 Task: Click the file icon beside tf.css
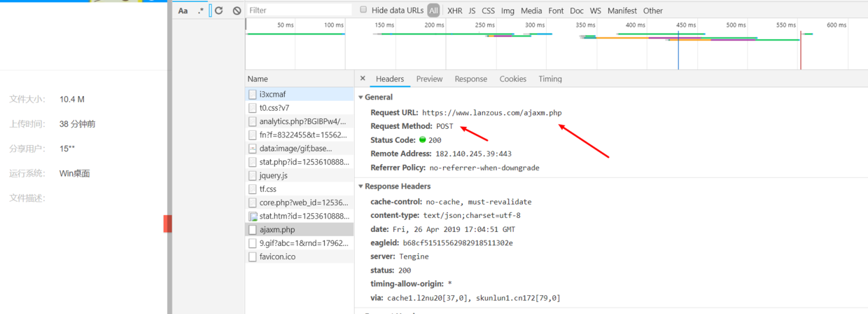tap(253, 189)
